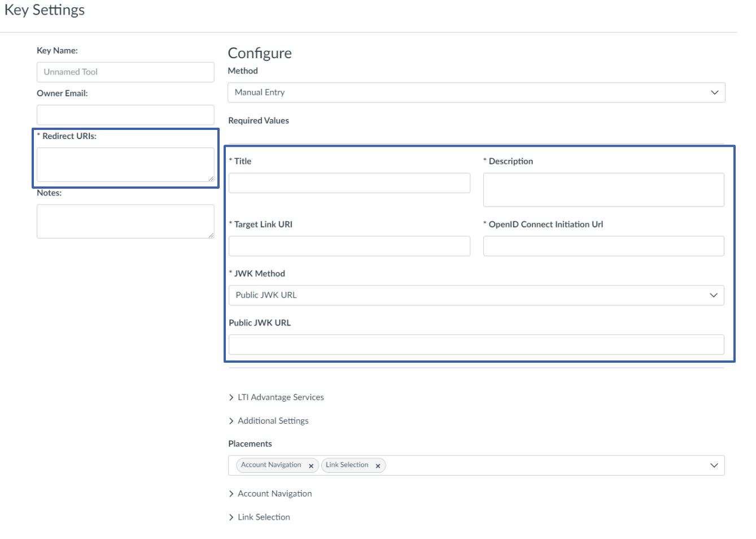Image resolution: width=756 pixels, height=539 pixels.
Task: Expand LTI Advantage Services section
Action: (276, 397)
